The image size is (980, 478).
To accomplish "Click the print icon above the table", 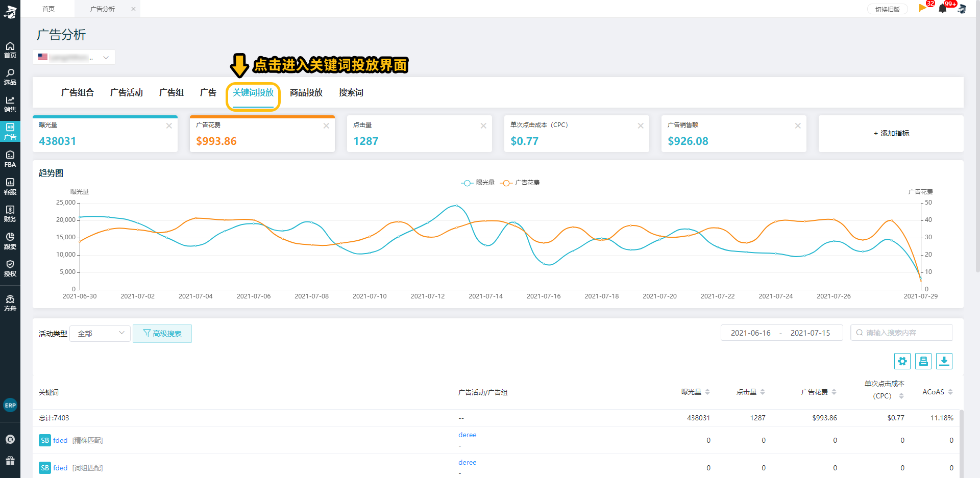I will coord(923,361).
